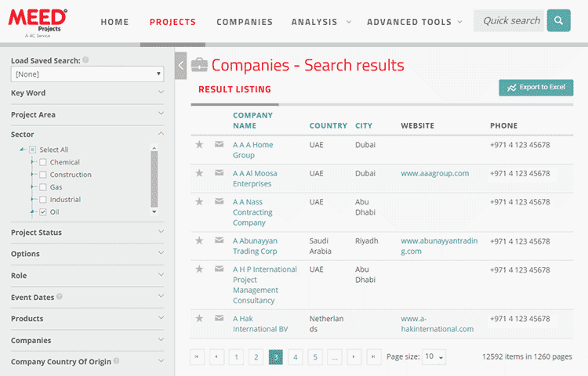Uncheck the Oil sector checkbox
588x376 pixels.
click(x=43, y=212)
